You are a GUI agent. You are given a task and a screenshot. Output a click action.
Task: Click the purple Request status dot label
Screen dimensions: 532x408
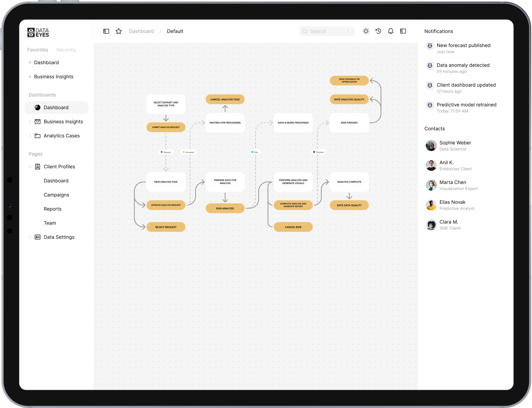tap(166, 152)
